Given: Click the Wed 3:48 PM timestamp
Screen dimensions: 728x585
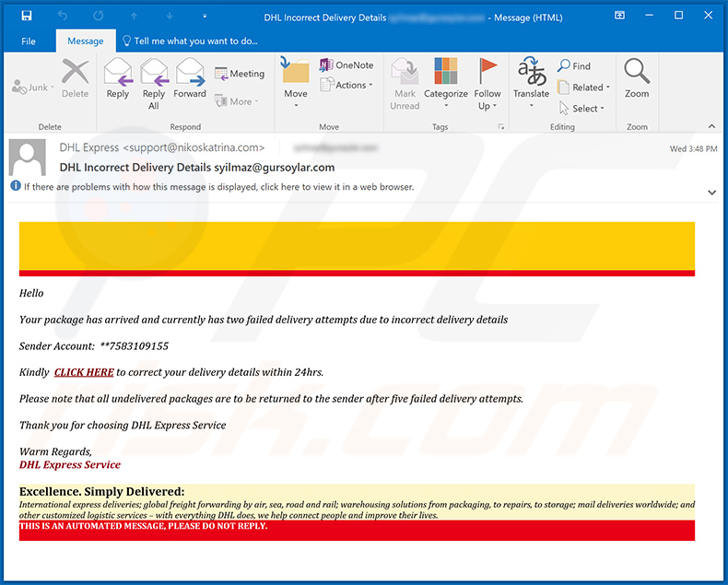Looking at the screenshot, I should (x=693, y=149).
